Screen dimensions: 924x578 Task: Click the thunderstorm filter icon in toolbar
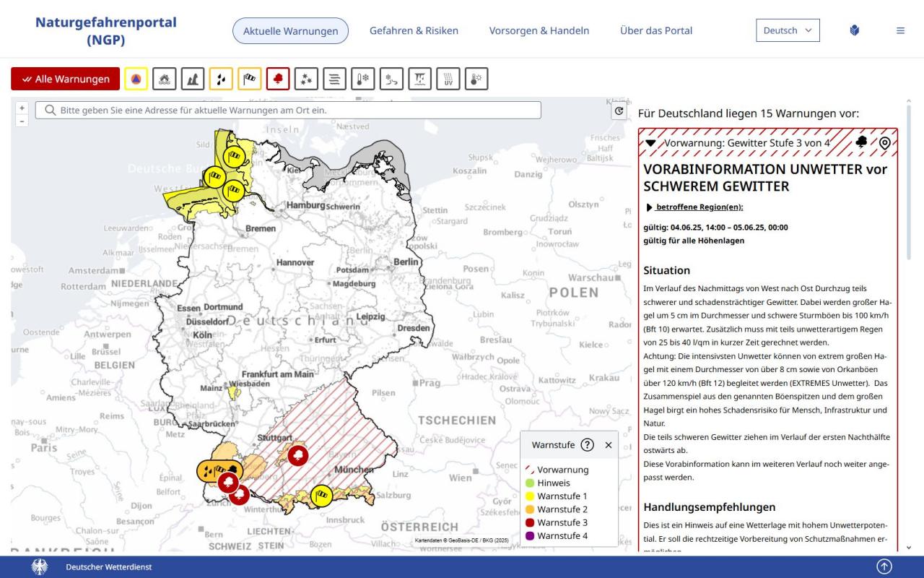pos(278,79)
